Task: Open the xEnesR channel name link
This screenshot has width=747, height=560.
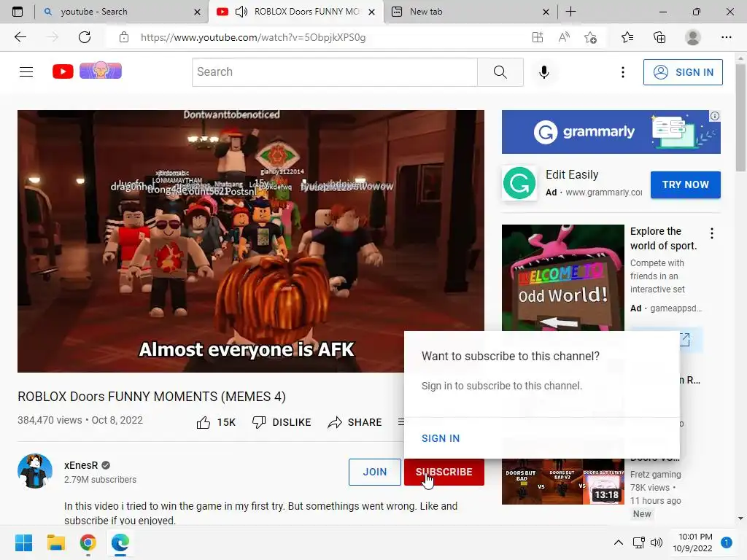Action: [x=81, y=465]
